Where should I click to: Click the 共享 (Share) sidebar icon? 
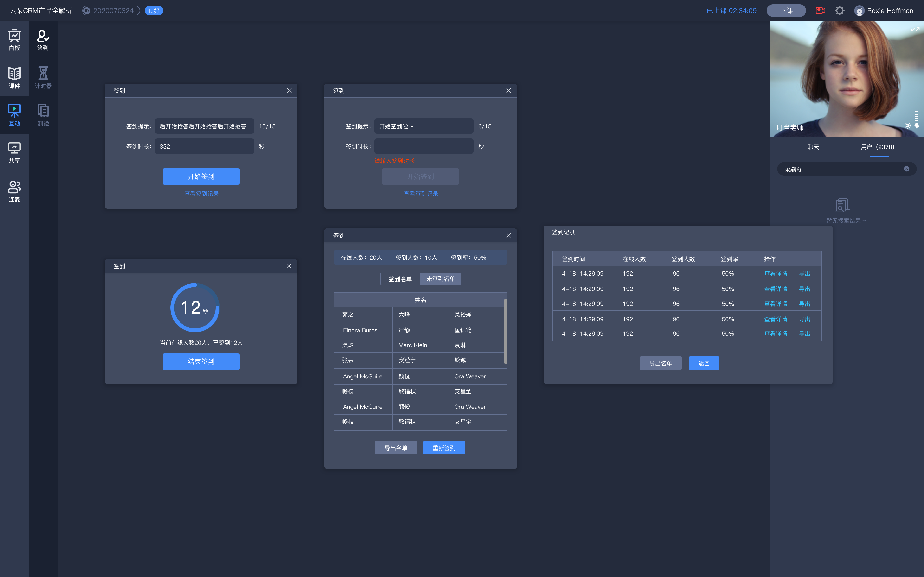point(15,151)
